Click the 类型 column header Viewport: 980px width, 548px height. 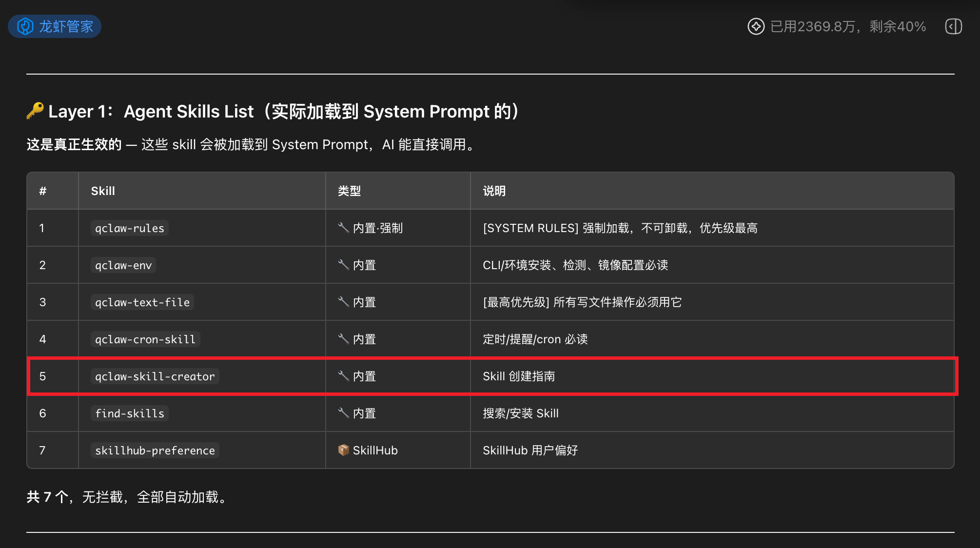click(349, 191)
